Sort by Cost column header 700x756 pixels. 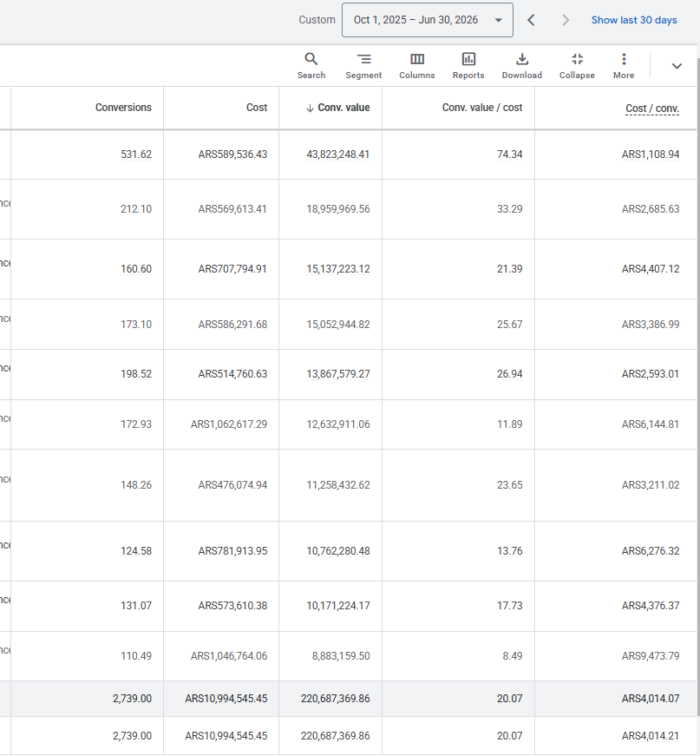pos(257,108)
